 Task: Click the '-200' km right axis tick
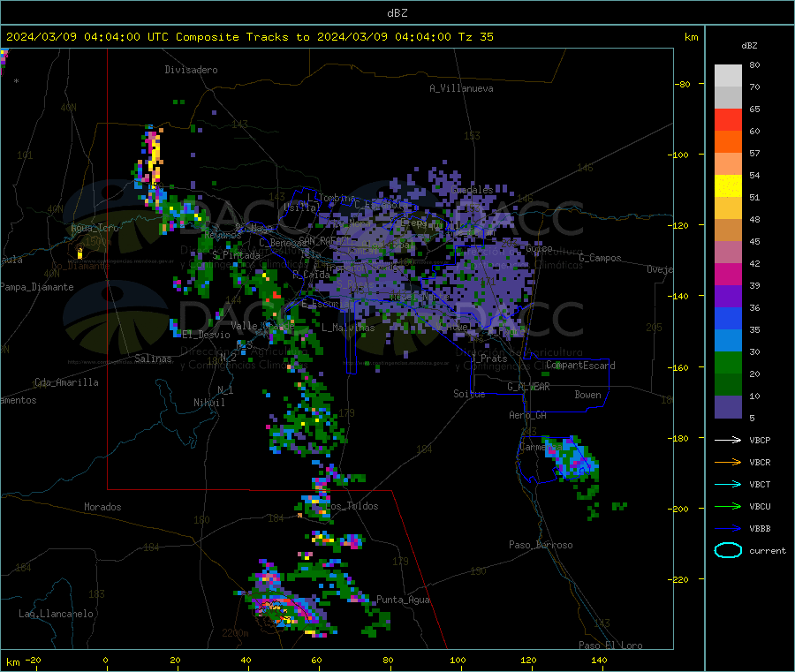tap(680, 509)
